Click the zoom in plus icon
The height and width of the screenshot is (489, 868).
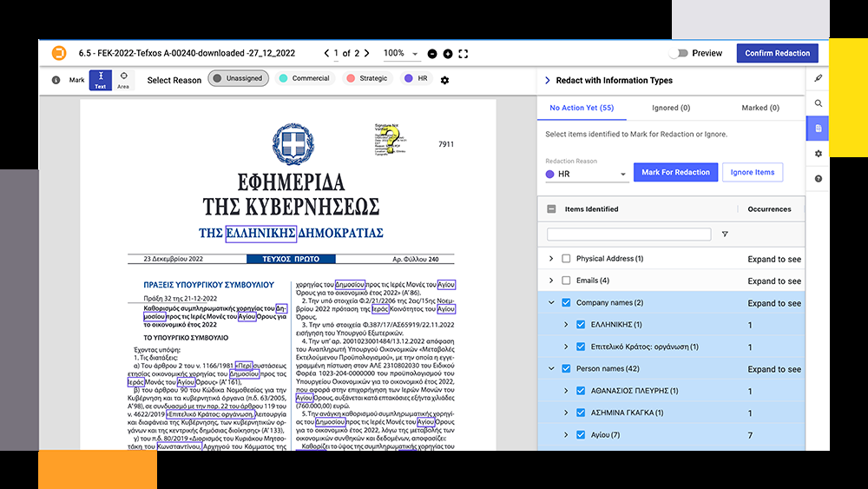click(448, 54)
